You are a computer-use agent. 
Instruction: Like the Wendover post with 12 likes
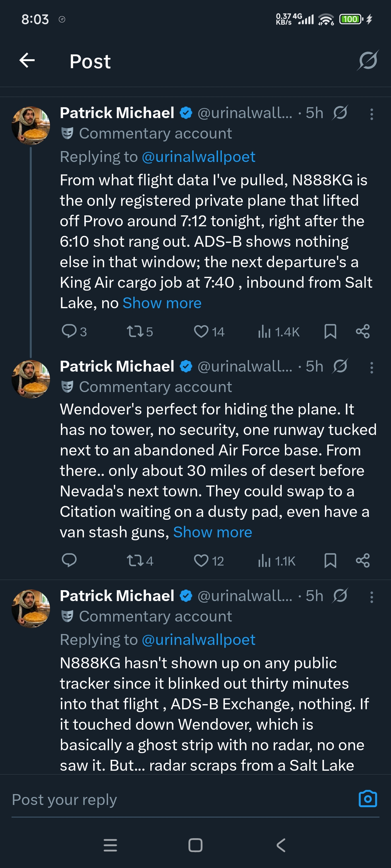tap(201, 561)
